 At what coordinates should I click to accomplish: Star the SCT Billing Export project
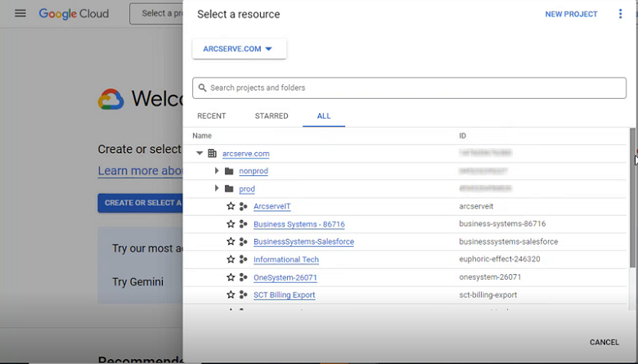(x=231, y=294)
